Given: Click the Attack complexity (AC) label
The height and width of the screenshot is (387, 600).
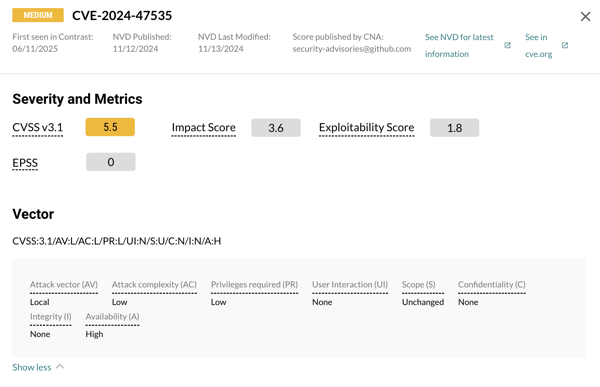Looking at the screenshot, I should (x=154, y=284).
